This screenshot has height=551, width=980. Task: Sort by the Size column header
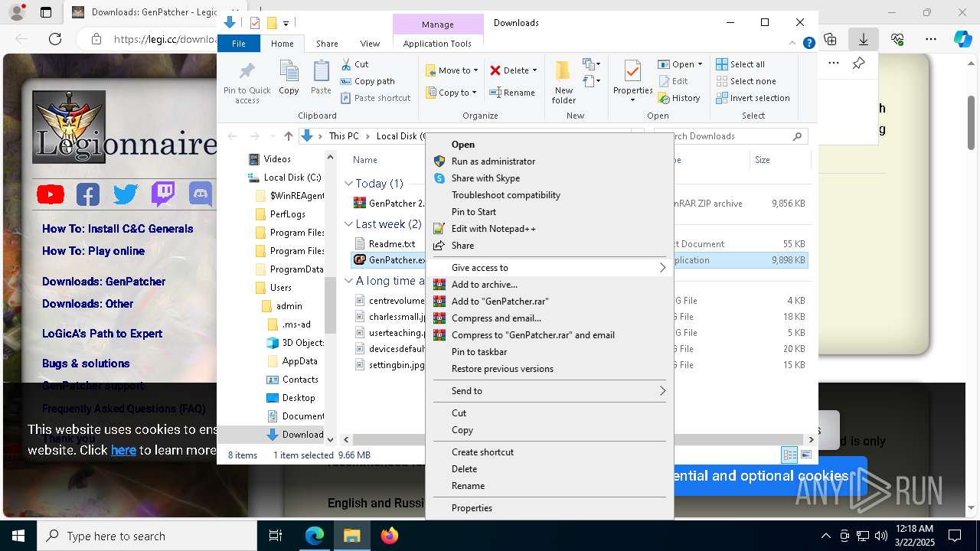click(779, 160)
